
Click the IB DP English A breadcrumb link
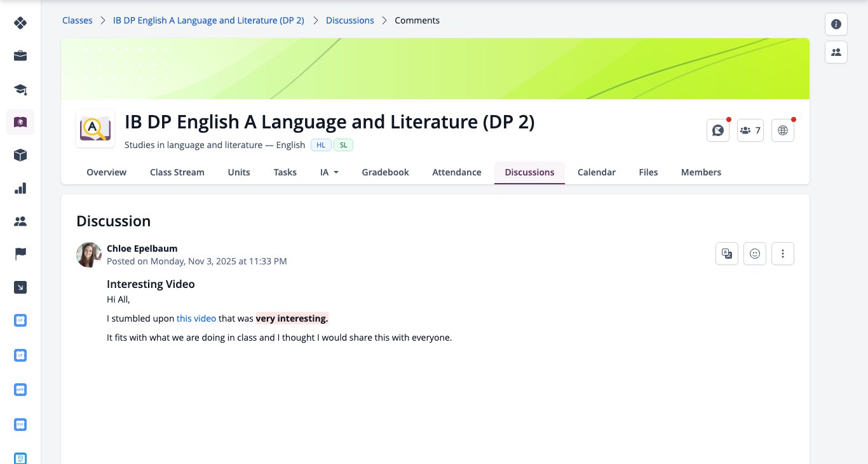pos(208,20)
